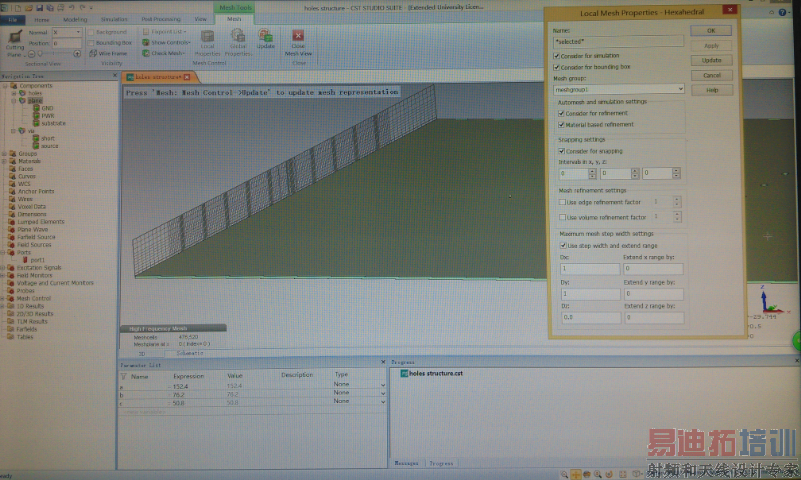Click the Print icon in quick access toolbar
The image size is (801, 480).
pos(60,8)
